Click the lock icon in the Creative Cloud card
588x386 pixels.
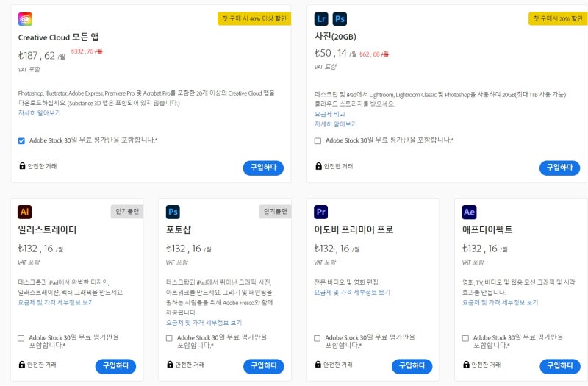pos(22,166)
